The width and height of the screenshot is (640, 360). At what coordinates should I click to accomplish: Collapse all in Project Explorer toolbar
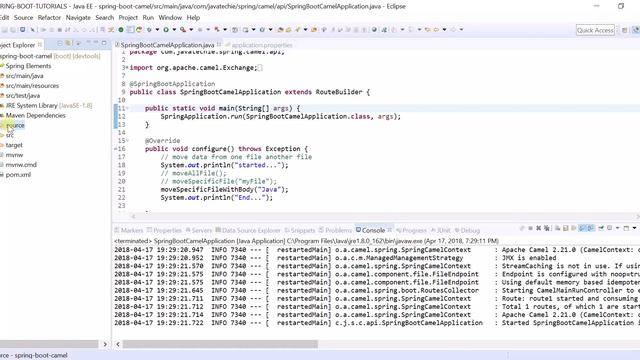coord(60,43)
